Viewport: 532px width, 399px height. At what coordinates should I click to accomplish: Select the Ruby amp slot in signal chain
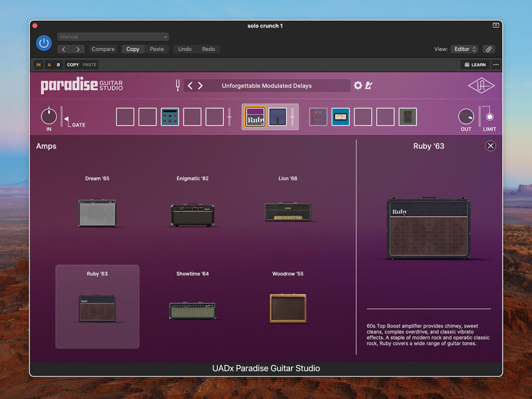point(256,117)
